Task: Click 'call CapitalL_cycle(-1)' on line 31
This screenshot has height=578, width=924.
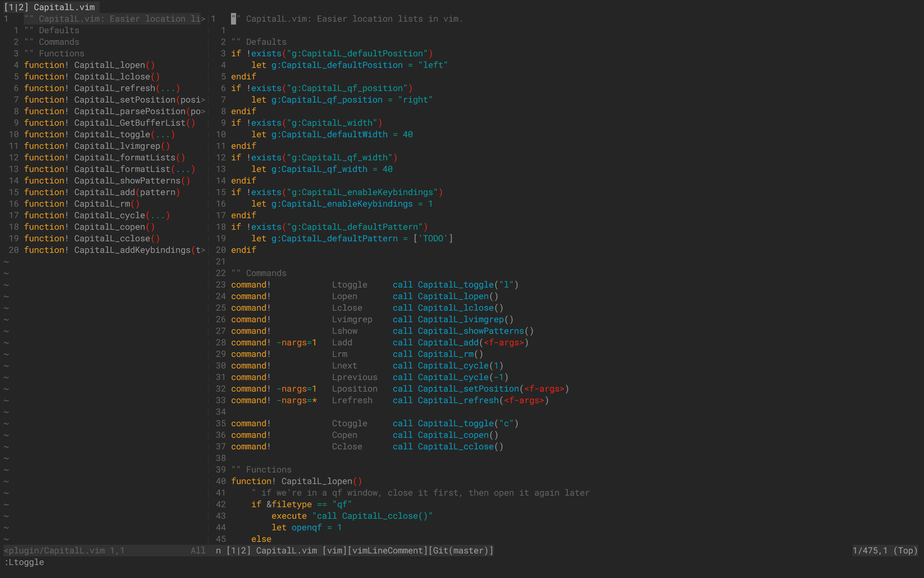Action: click(450, 377)
